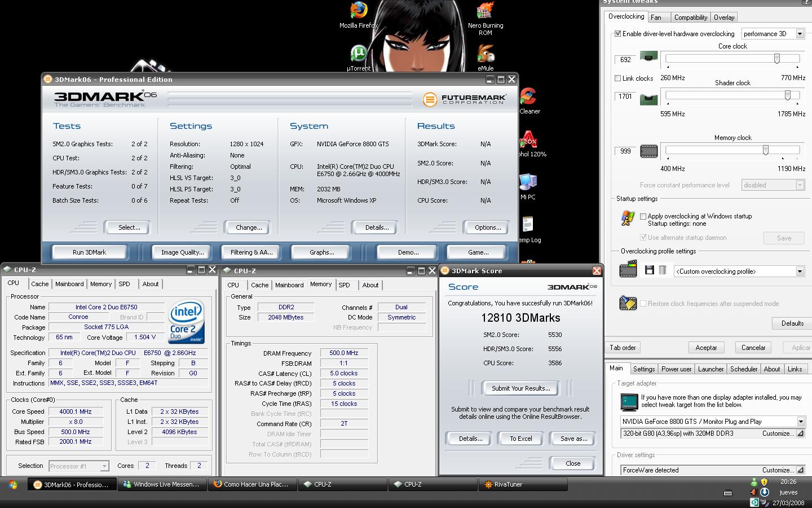Open the Messenger green person tray icon
This screenshot has width=812, height=508.
pyautogui.click(x=753, y=482)
